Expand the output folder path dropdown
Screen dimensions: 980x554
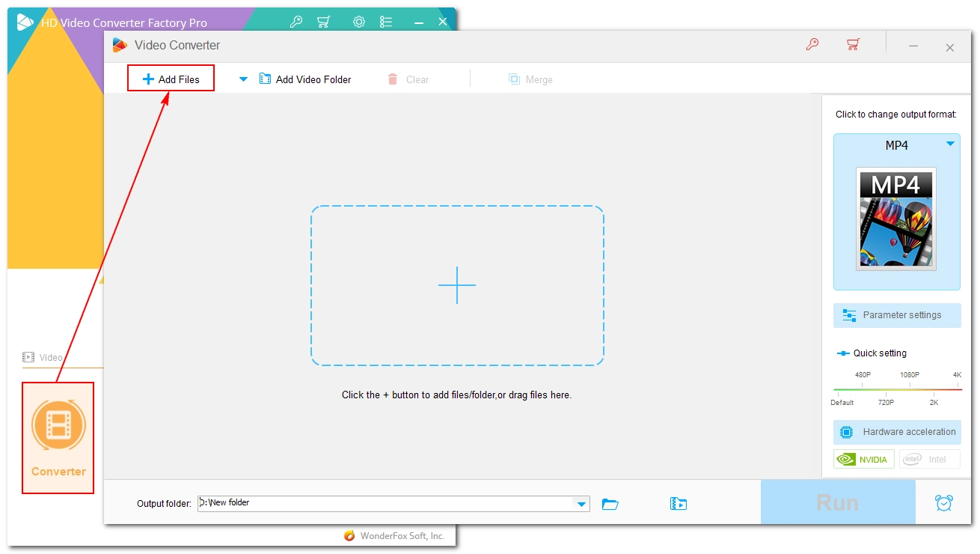click(x=581, y=504)
